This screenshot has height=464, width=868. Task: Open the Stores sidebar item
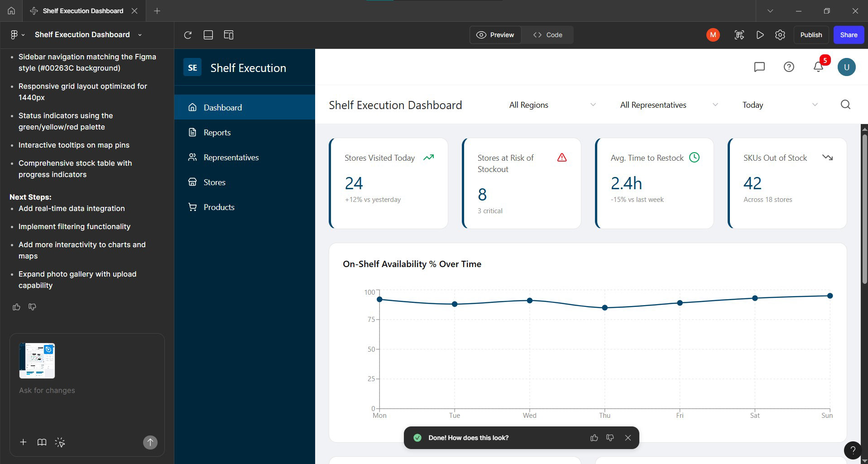(x=245, y=182)
